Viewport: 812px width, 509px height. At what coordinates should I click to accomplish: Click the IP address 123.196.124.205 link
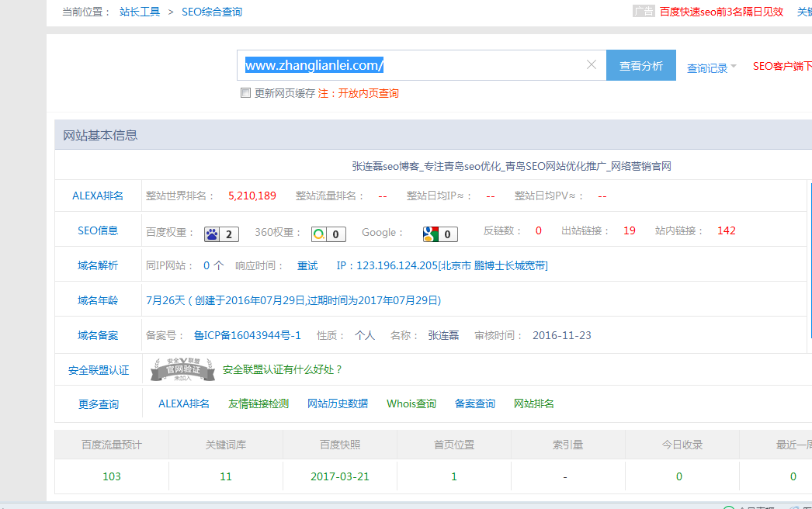point(442,265)
